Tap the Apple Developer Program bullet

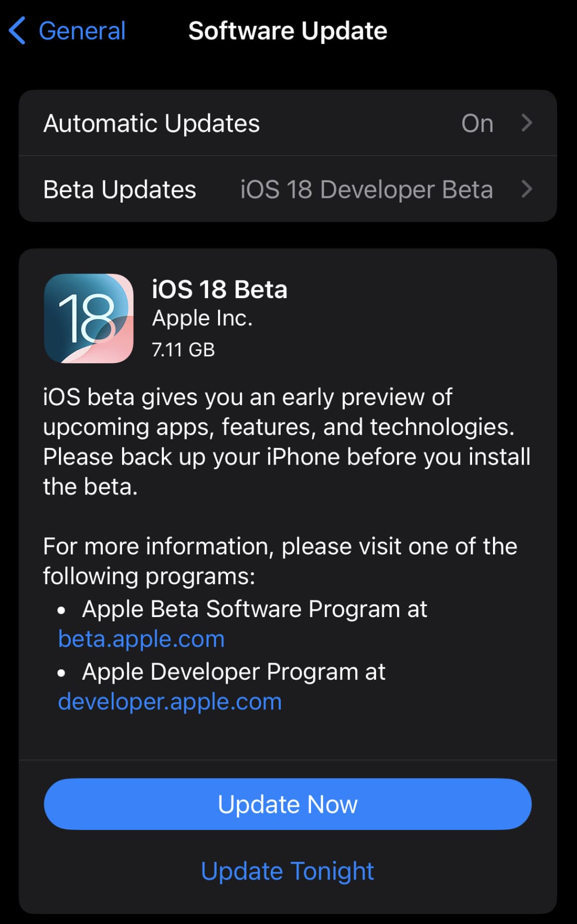(x=233, y=671)
